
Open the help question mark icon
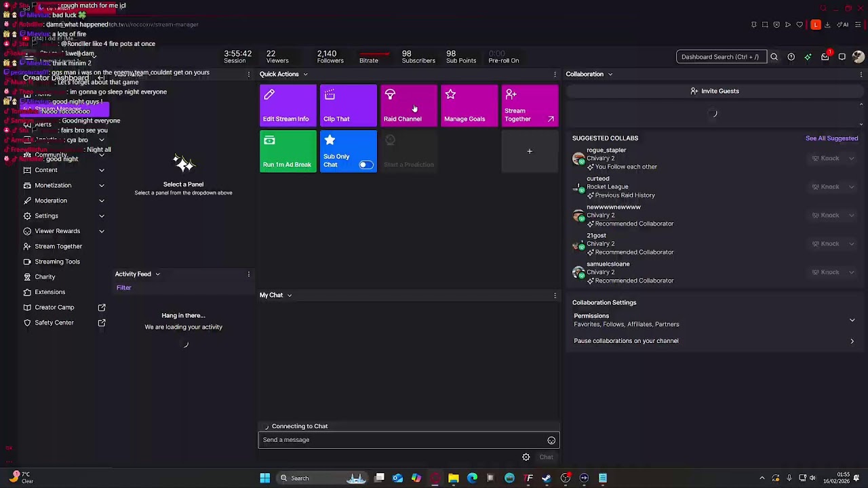(x=791, y=57)
